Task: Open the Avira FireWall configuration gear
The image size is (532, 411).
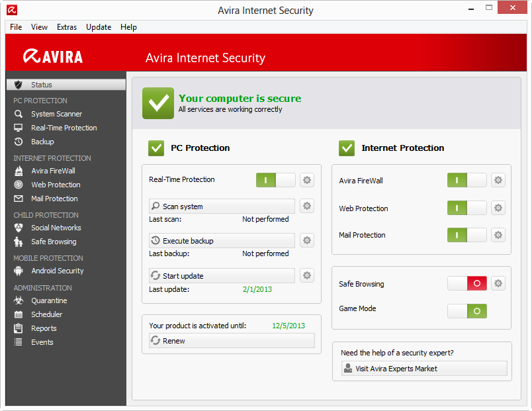Action: (498, 181)
